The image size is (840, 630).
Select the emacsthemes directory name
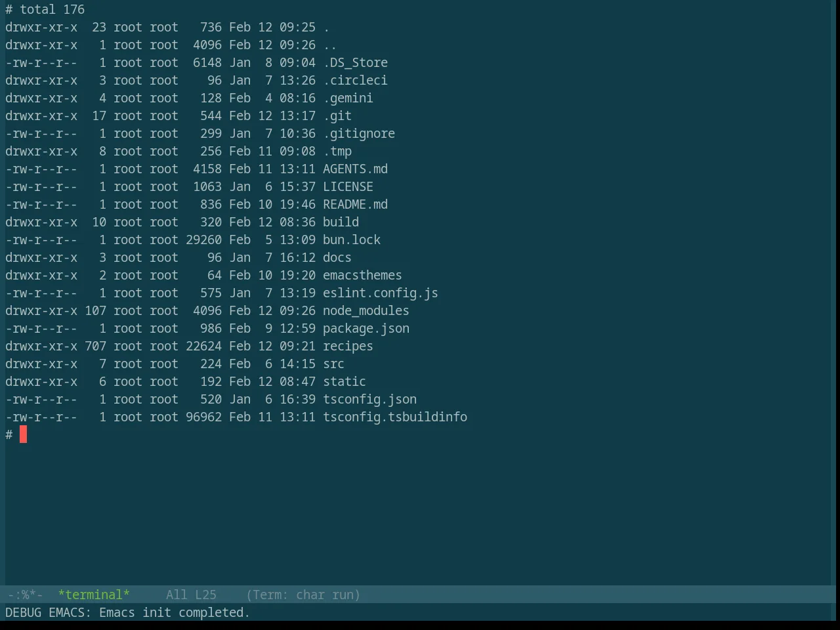[x=362, y=275]
